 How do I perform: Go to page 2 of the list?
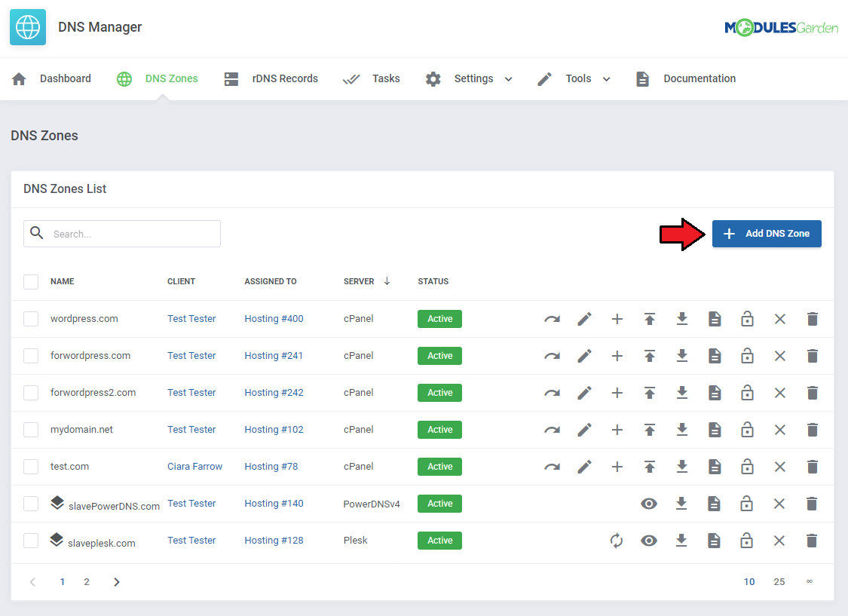(x=87, y=582)
